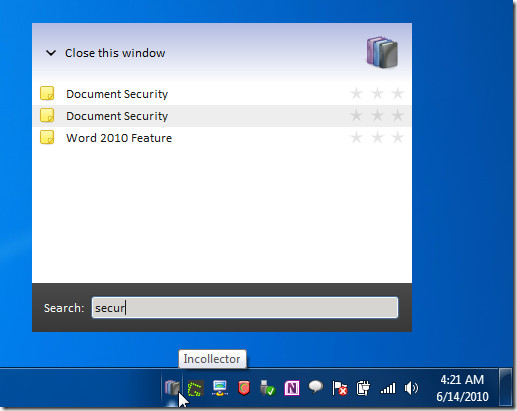Viewport: 517px width, 411px height.
Task: Click the Incollector books logo icon
Action: click(x=382, y=52)
